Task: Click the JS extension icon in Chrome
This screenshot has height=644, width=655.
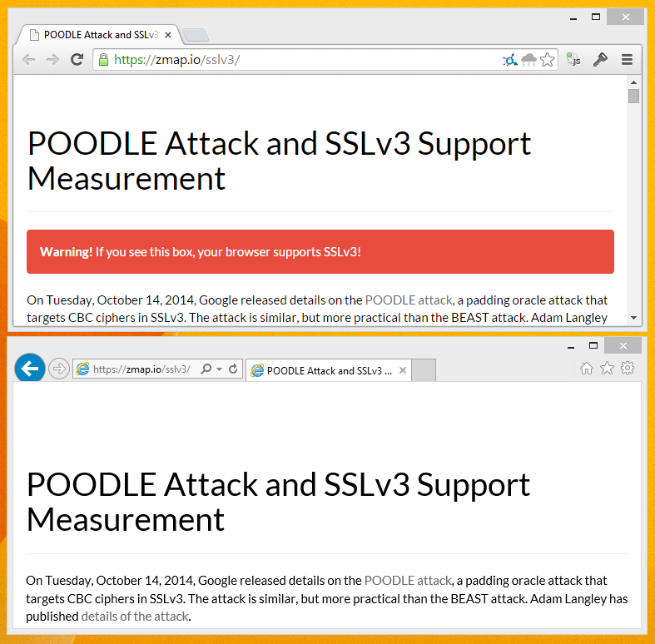Action: [573, 59]
